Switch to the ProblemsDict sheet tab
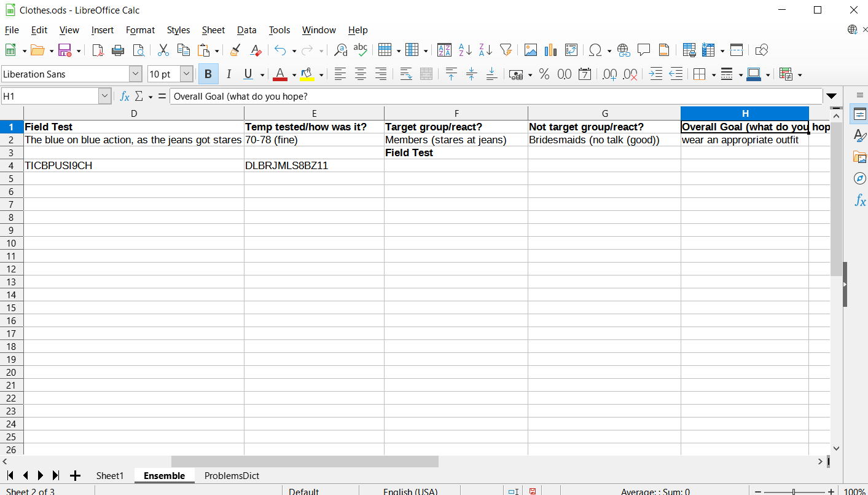868x495 pixels. click(x=232, y=475)
